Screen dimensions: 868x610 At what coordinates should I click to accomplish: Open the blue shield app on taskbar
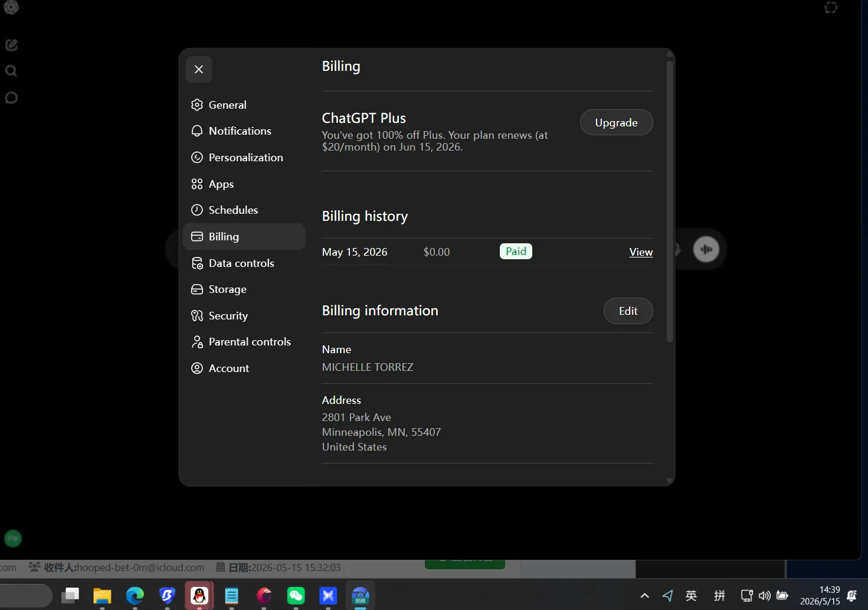pos(168,595)
